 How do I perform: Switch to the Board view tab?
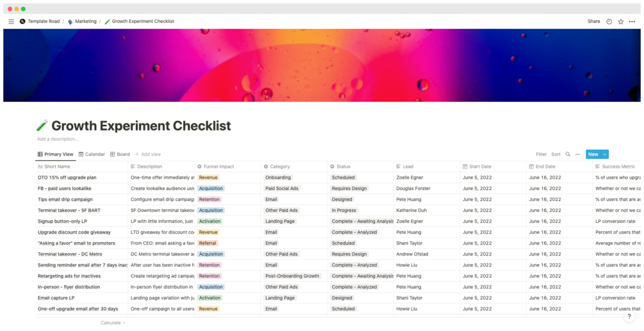coord(120,154)
